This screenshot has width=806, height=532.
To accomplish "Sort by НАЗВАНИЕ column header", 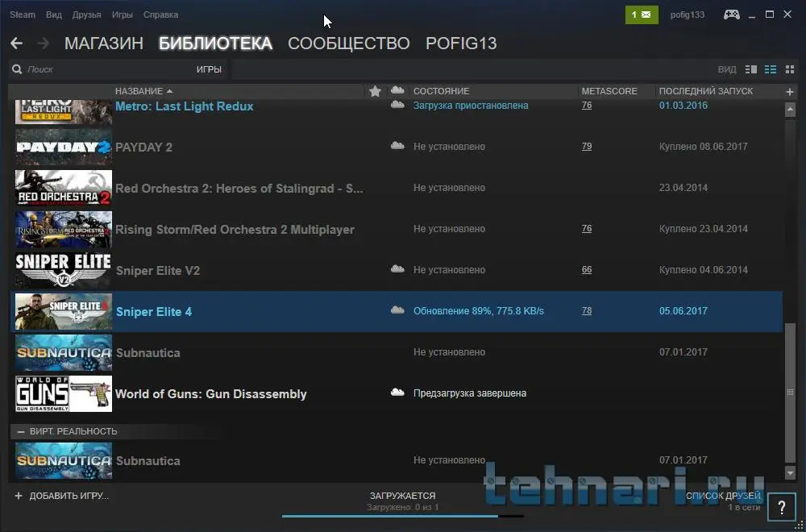I will pos(143,92).
